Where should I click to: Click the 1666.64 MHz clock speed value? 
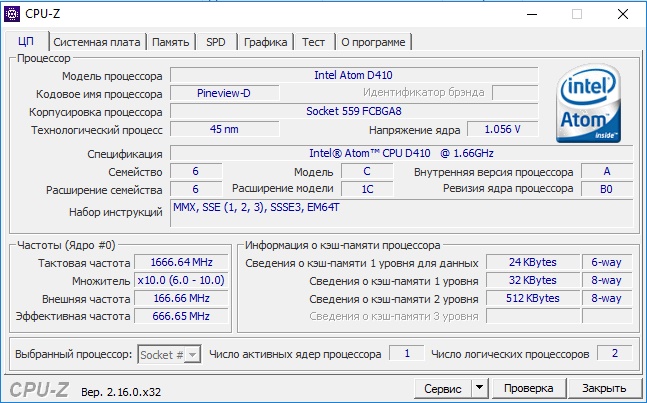click(182, 262)
